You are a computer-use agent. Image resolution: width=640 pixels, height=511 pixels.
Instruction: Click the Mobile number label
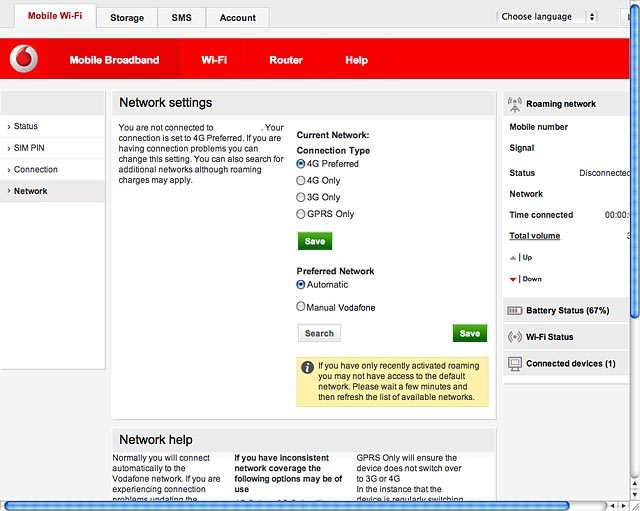[538, 127]
